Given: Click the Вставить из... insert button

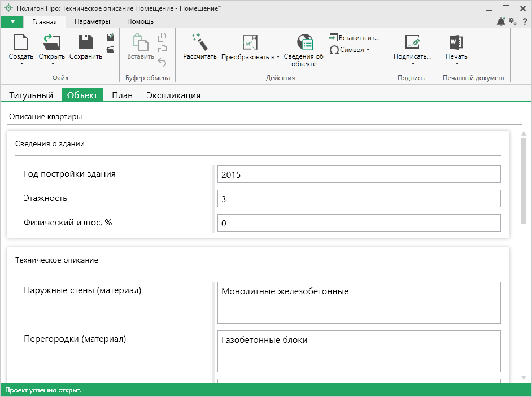Looking at the screenshot, I should click(x=354, y=38).
